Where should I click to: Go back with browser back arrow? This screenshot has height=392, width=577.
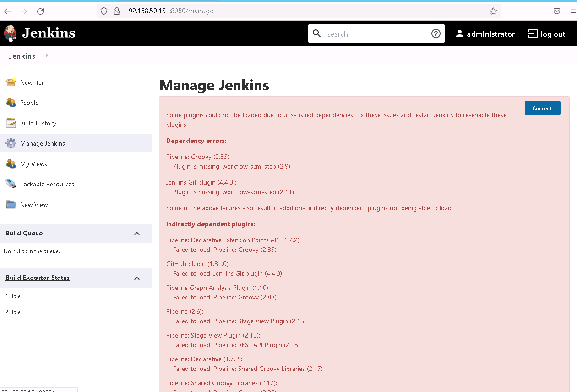pos(7,11)
